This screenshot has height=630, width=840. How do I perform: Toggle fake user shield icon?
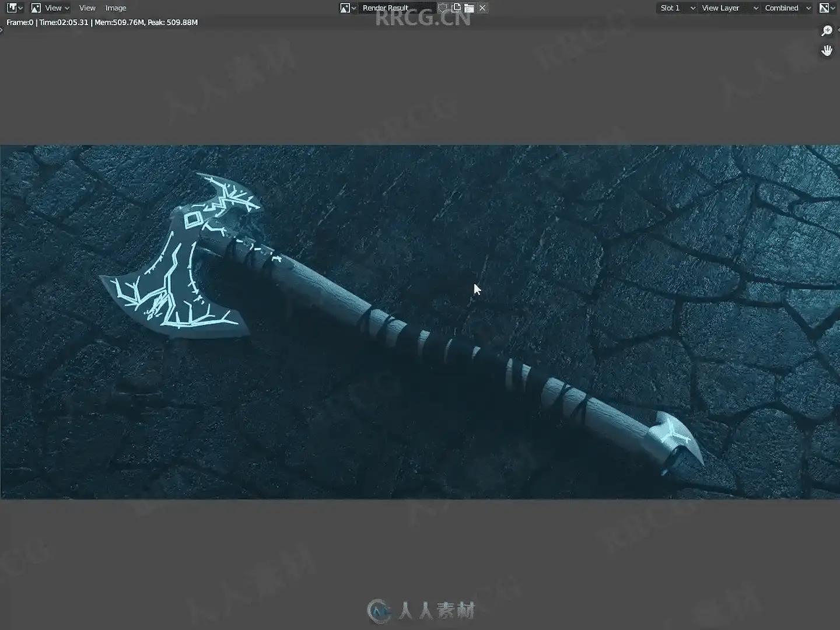[x=443, y=8]
